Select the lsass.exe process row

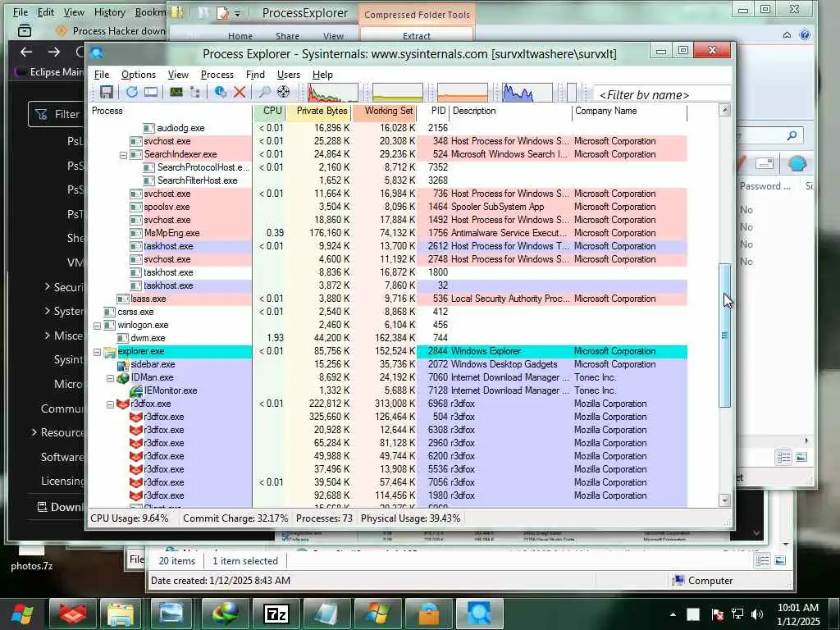(387, 299)
